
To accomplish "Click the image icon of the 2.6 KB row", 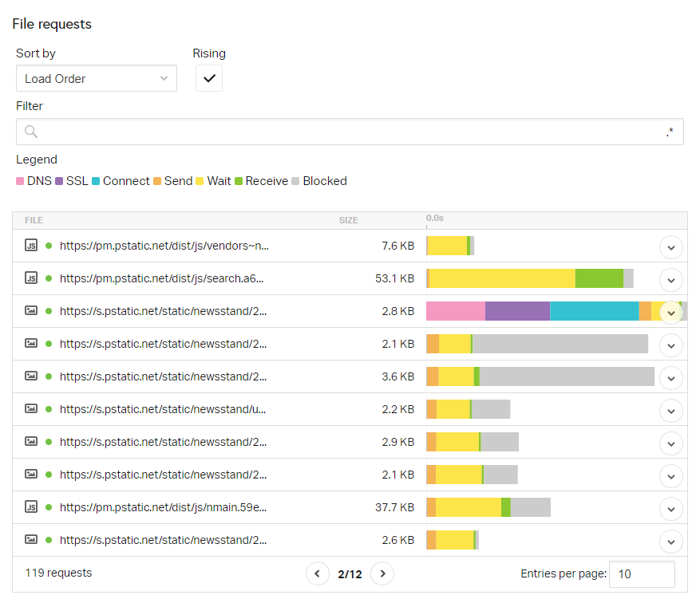I will pos(31,539).
